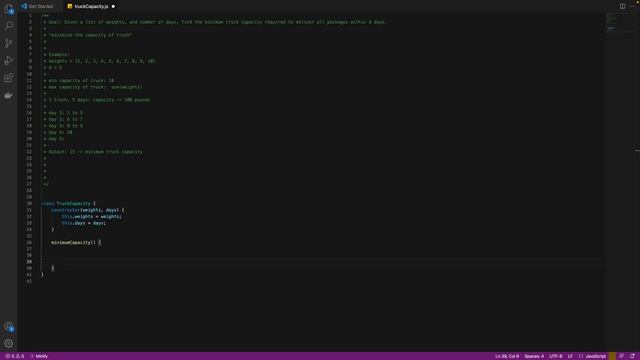
Task: Open the Accounts menu icon
Action: (9, 327)
